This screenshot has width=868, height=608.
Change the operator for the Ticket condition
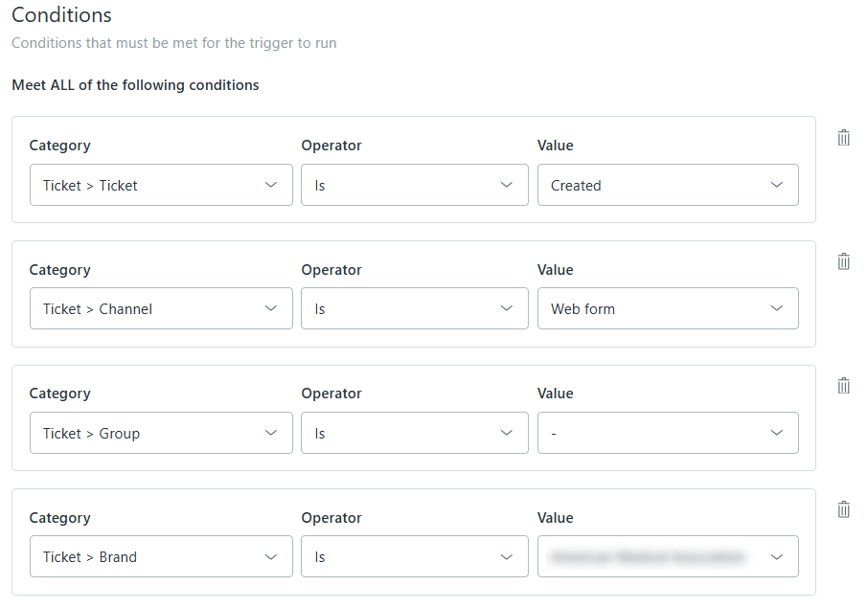point(414,185)
